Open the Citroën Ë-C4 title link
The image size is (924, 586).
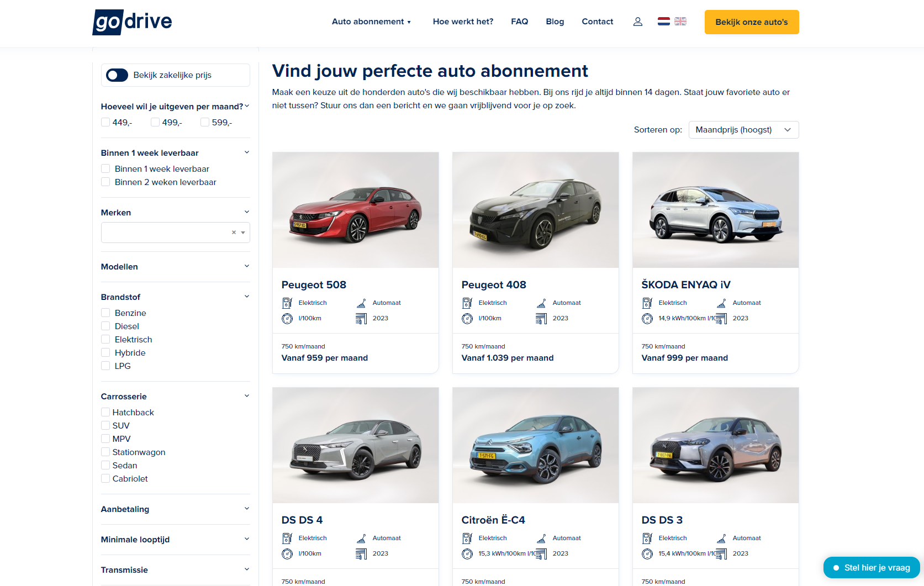[493, 520]
